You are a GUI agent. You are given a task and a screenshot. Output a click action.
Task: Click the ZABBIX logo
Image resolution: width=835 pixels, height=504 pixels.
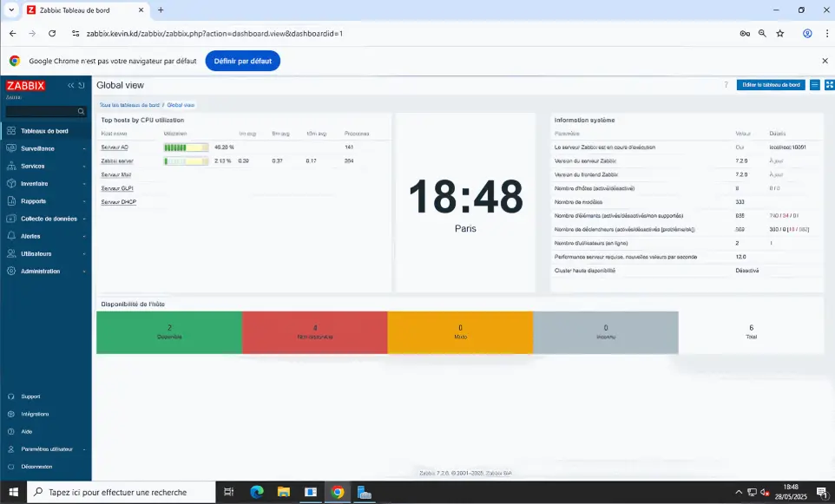click(x=25, y=86)
